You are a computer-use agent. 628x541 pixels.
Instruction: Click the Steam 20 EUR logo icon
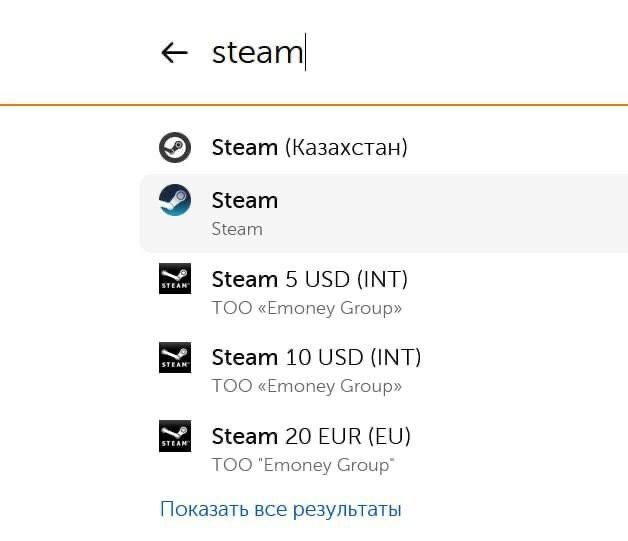(x=175, y=436)
